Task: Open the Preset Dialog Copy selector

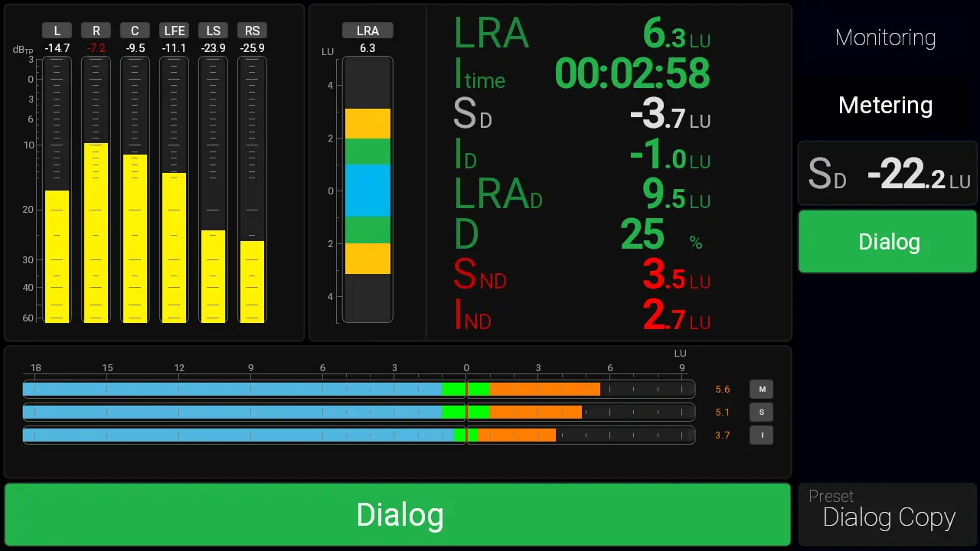Action: [x=887, y=514]
